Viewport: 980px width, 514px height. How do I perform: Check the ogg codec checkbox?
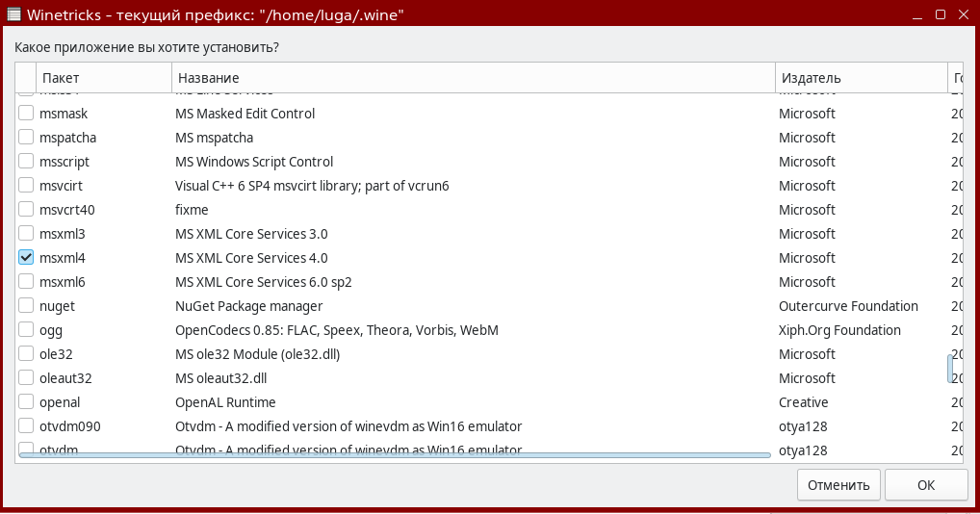point(26,330)
